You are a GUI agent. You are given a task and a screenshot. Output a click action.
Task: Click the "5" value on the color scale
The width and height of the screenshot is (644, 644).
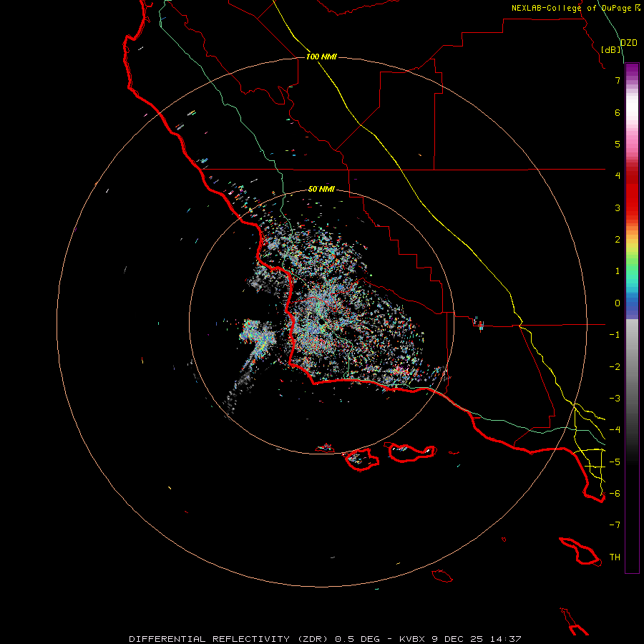tap(618, 144)
